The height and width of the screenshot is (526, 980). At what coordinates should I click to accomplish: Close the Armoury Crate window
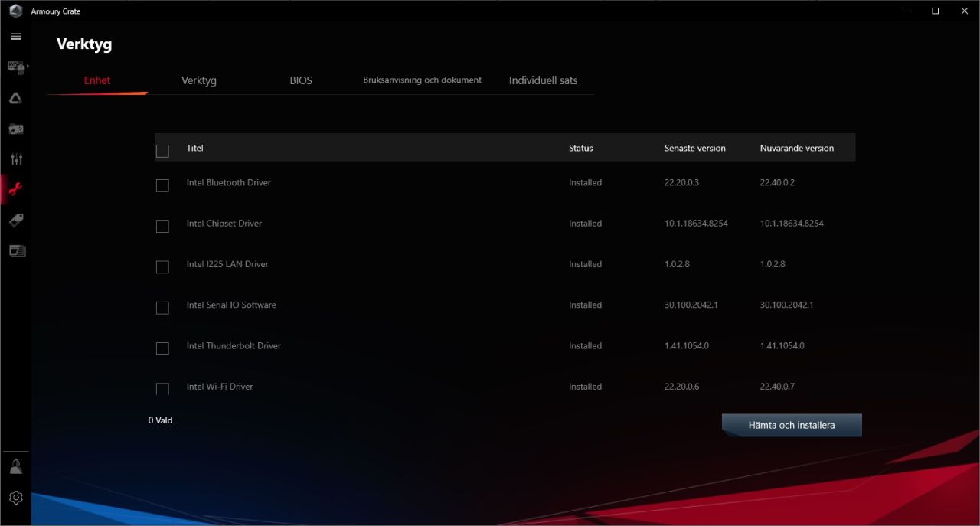[x=964, y=11]
